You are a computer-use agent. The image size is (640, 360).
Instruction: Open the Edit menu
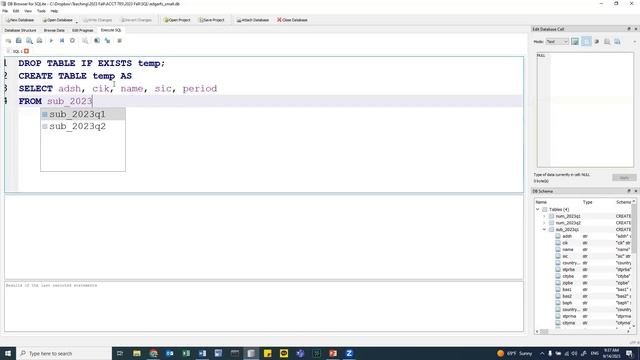point(16,11)
